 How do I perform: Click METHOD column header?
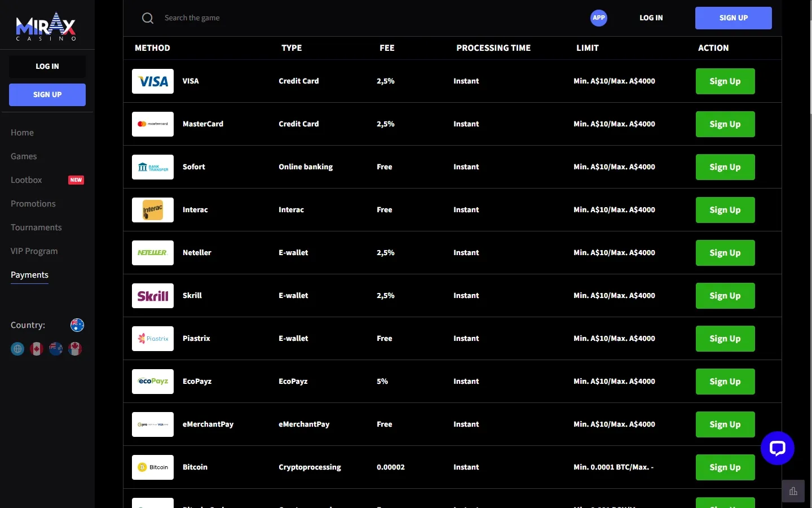(x=152, y=48)
